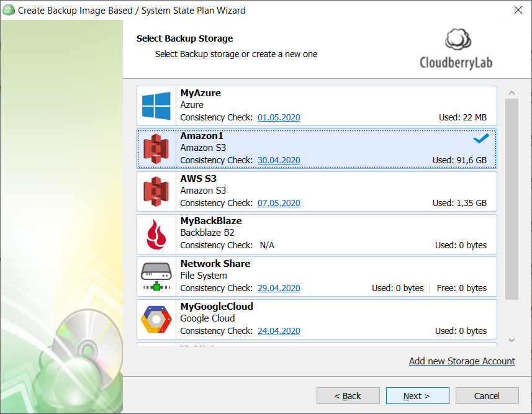This screenshot has width=532, height=414.
Task: Open Network Share consistency check date 29.04.2020
Action: click(x=279, y=288)
